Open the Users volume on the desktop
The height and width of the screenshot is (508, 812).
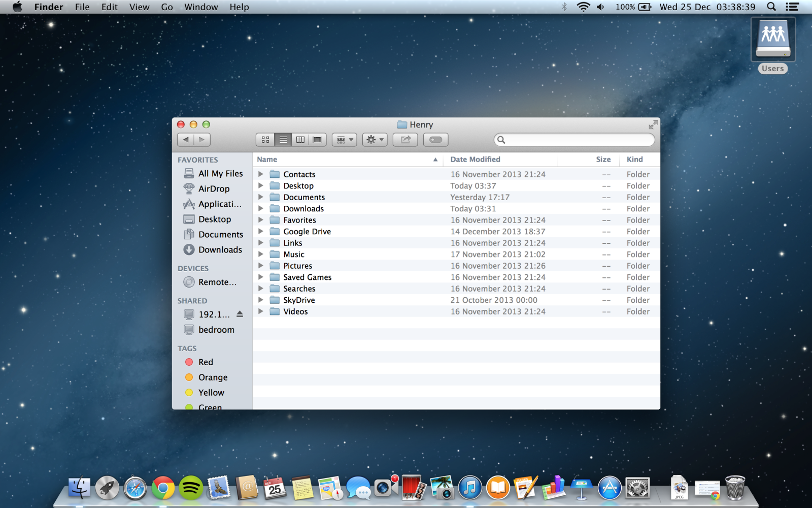tap(773, 46)
